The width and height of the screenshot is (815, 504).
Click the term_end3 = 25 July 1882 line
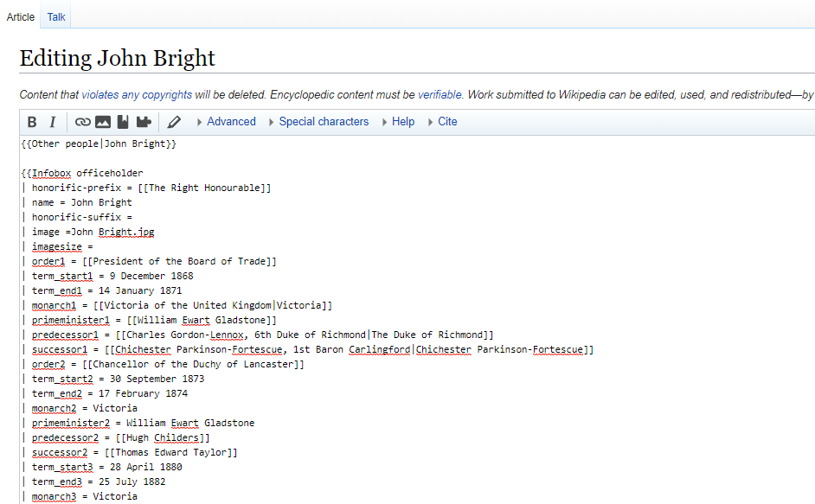[x=93, y=482]
